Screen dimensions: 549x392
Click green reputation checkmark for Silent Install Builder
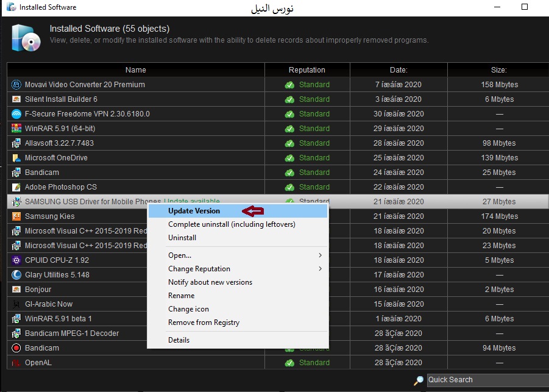coord(289,99)
